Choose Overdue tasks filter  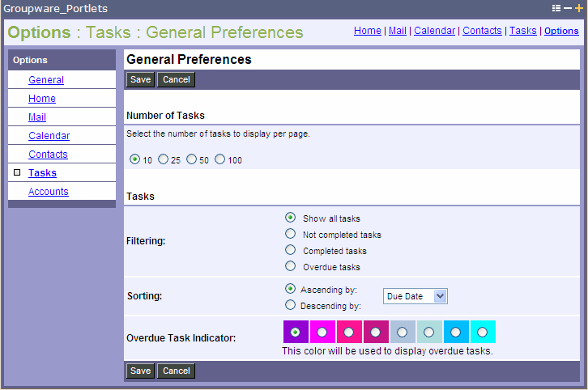click(x=290, y=266)
